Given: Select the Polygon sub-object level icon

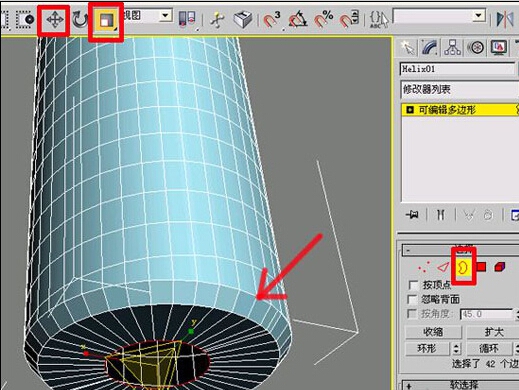Looking at the screenshot, I should (481, 267).
